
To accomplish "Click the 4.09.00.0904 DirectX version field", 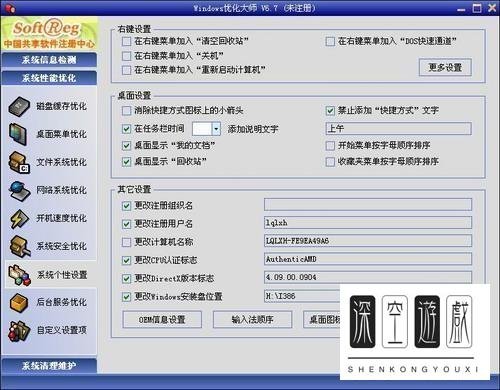I will coord(368,277).
